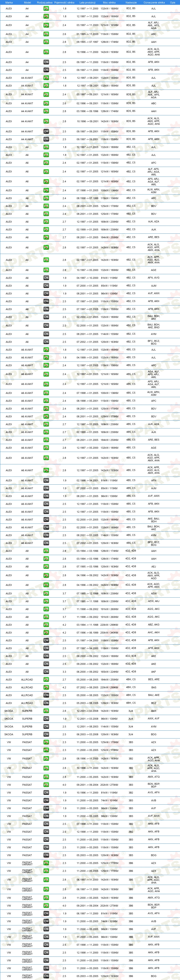180x980 pixels.
Task: Click the BAS engine code for Audi Allroad
Action: (153, 687)
